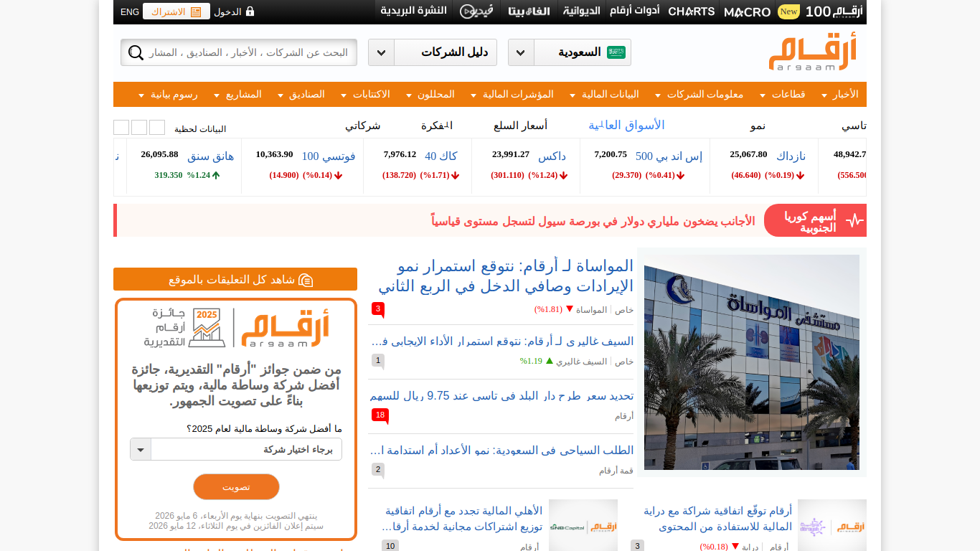This screenshot has width=980, height=551.
Task: Click the login lock icon
Action: pos(250,11)
